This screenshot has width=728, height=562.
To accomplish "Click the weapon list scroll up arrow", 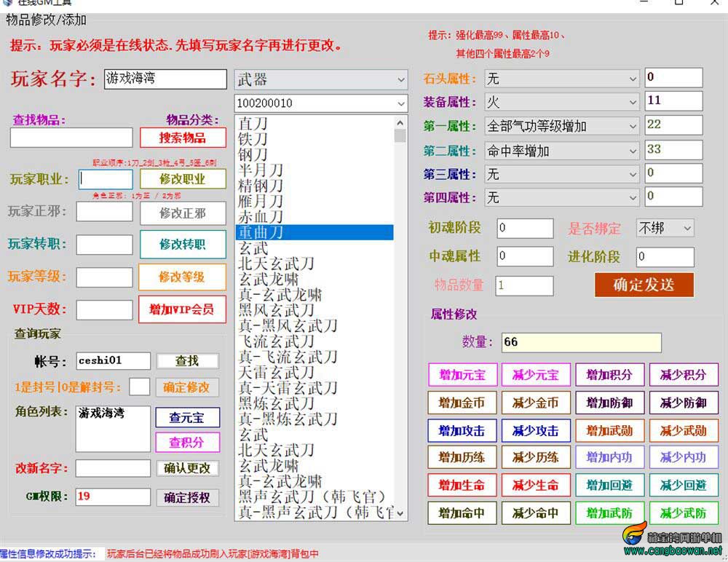I will tap(400, 122).
